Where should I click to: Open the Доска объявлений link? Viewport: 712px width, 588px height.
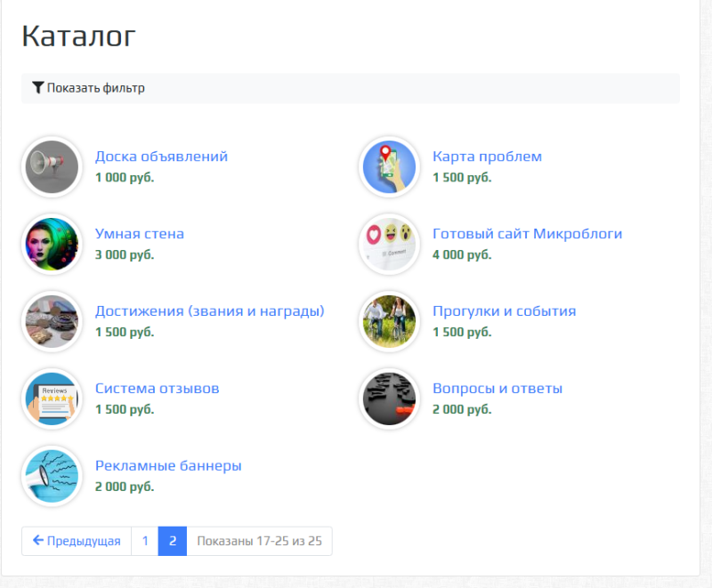coord(161,157)
